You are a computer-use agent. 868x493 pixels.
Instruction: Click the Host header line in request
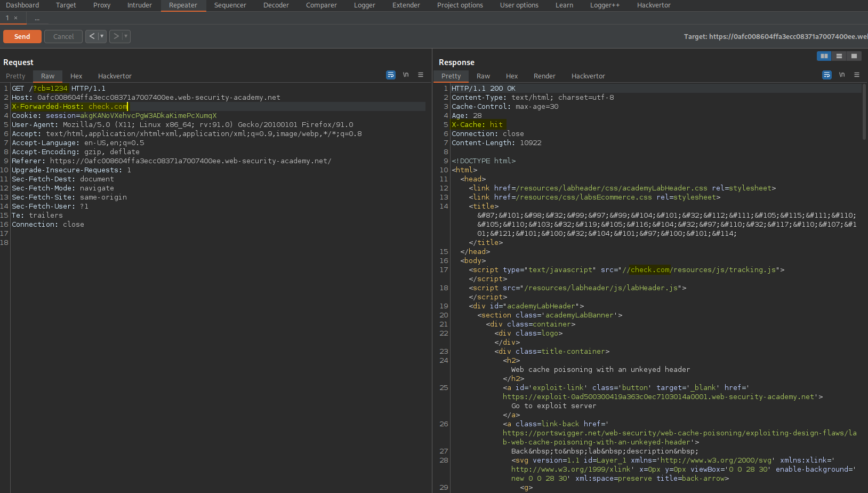[146, 98]
